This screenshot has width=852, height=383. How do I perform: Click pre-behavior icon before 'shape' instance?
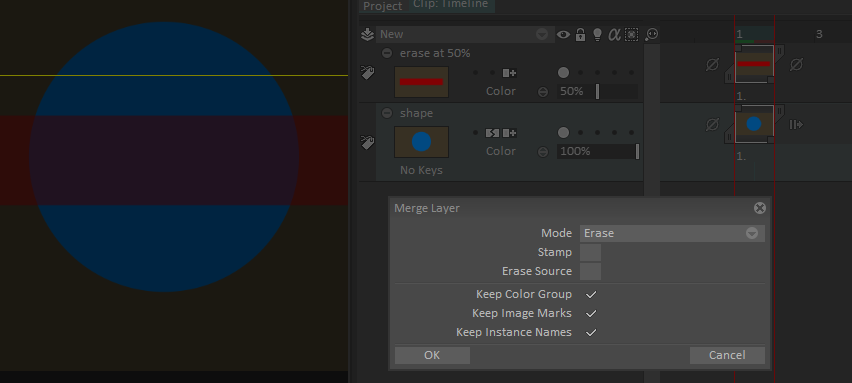pos(712,125)
